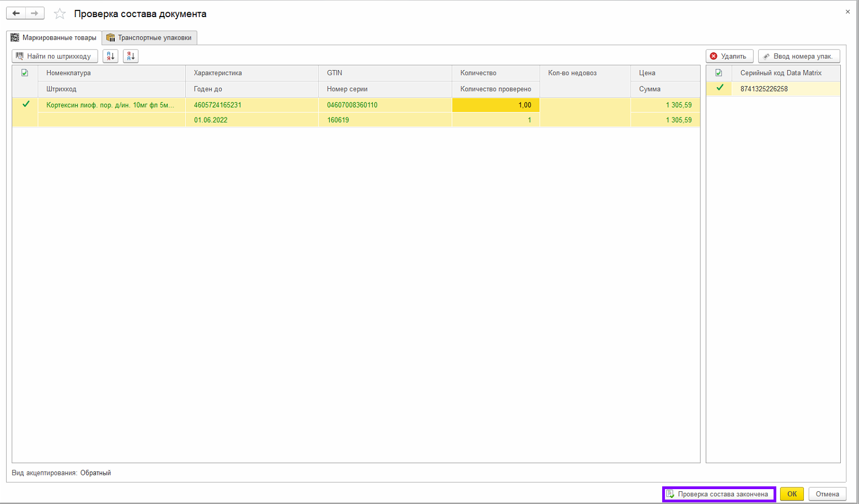Image resolution: width=859 pixels, height=504 pixels.
Task: Click the back navigation arrow
Action: click(16, 13)
